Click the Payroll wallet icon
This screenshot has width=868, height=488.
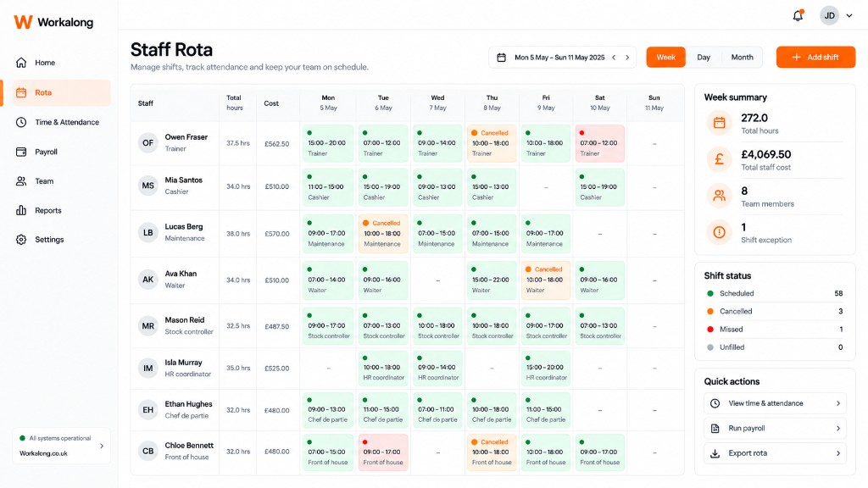click(21, 152)
